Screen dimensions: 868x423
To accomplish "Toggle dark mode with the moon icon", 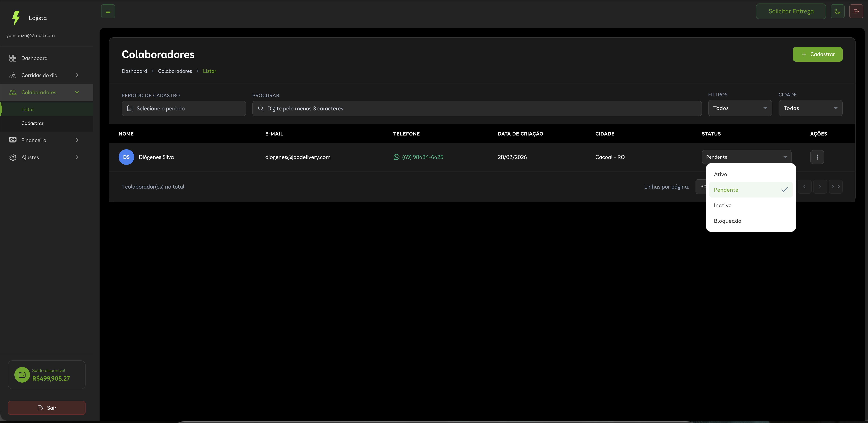I will 837,11.
